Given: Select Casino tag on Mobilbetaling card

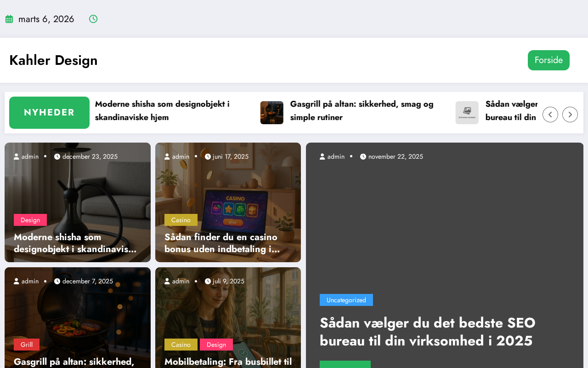Looking at the screenshot, I should pos(181,345).
